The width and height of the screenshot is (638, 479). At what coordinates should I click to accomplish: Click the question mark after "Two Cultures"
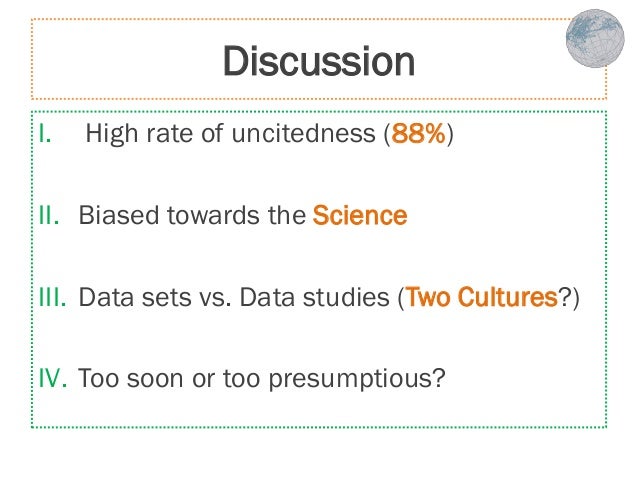(563, 297)
